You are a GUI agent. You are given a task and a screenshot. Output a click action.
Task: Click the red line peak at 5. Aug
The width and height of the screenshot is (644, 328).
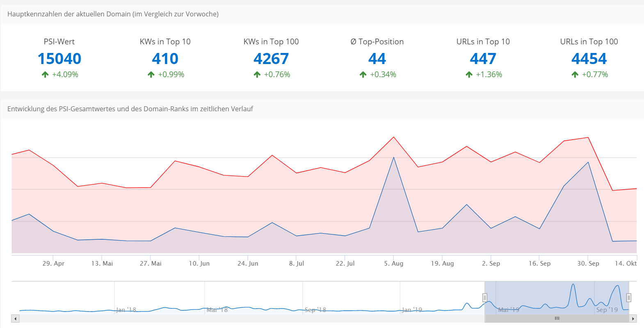[x=394, y=137]
